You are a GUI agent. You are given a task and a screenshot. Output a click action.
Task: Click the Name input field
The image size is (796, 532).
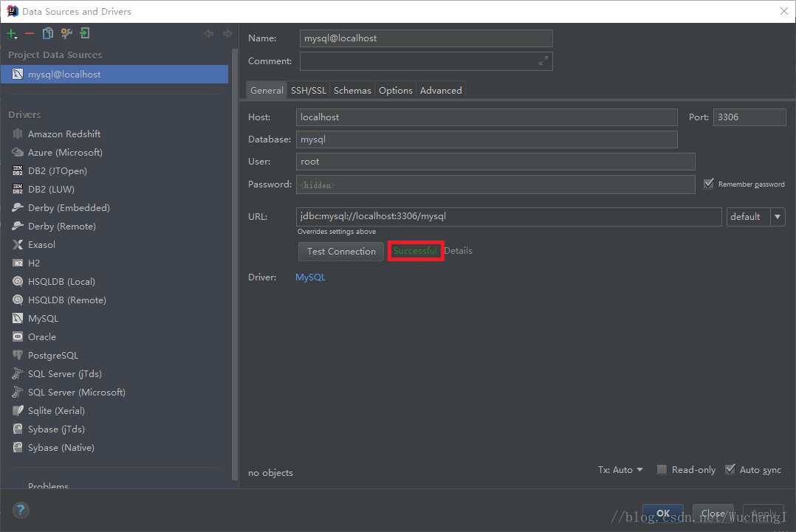pos(426,38)
